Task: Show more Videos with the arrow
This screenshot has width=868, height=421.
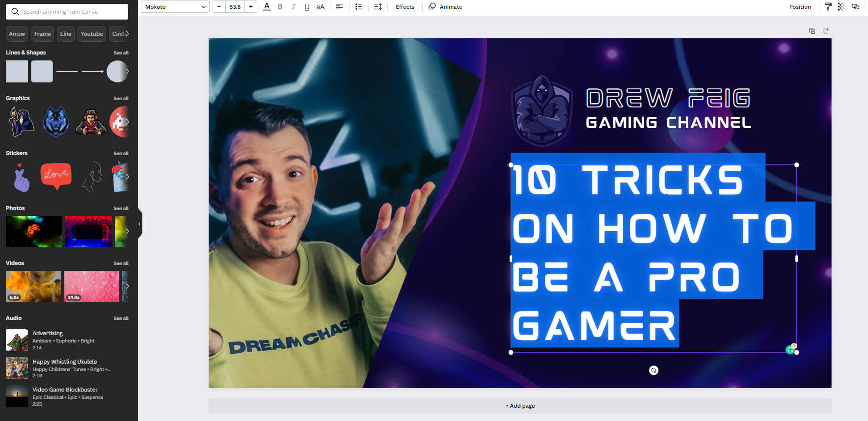Action: coord(127,286)
